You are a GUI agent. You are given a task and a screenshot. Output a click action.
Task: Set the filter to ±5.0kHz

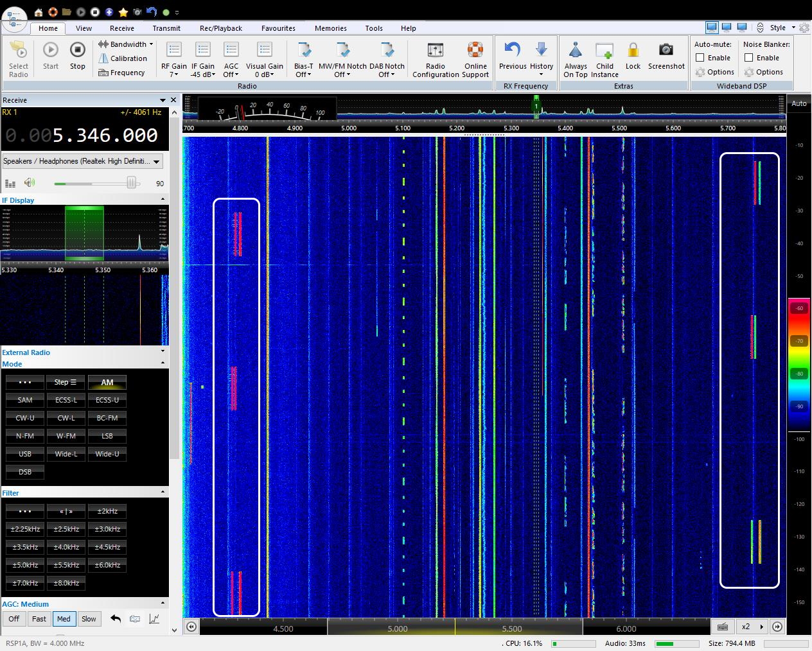(25, 565)
